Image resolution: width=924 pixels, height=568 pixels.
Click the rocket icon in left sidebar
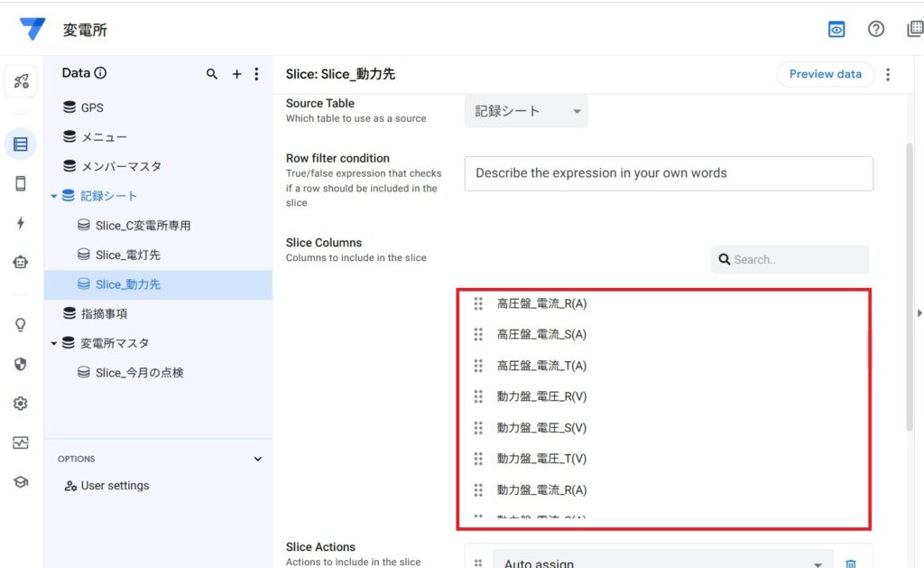pos(21,81)
